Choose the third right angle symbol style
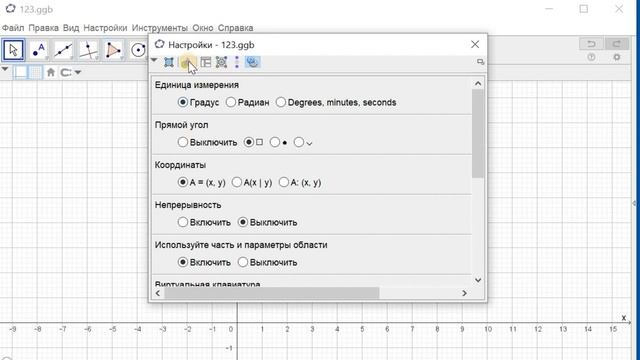This screenshot has height=360, width=640. click(303, 142)
